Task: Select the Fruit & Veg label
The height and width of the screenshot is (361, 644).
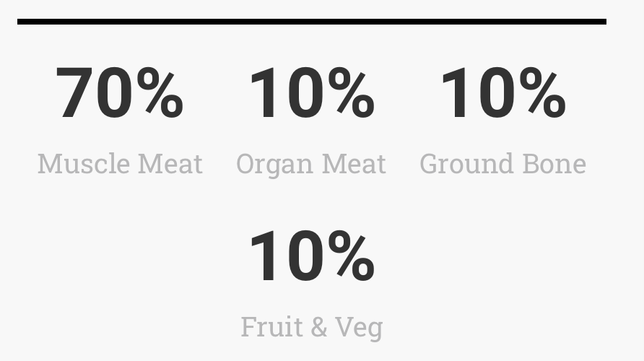Action: (312, 329)
